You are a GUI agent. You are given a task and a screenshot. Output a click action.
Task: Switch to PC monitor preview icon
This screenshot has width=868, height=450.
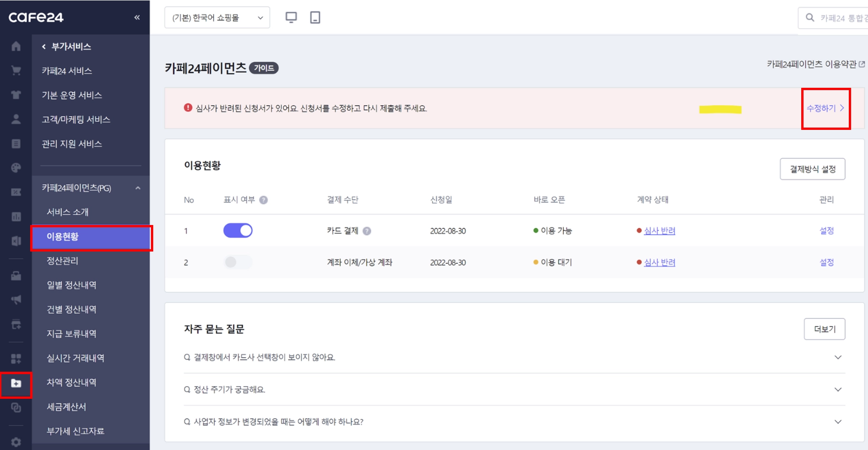click(291, 17)
